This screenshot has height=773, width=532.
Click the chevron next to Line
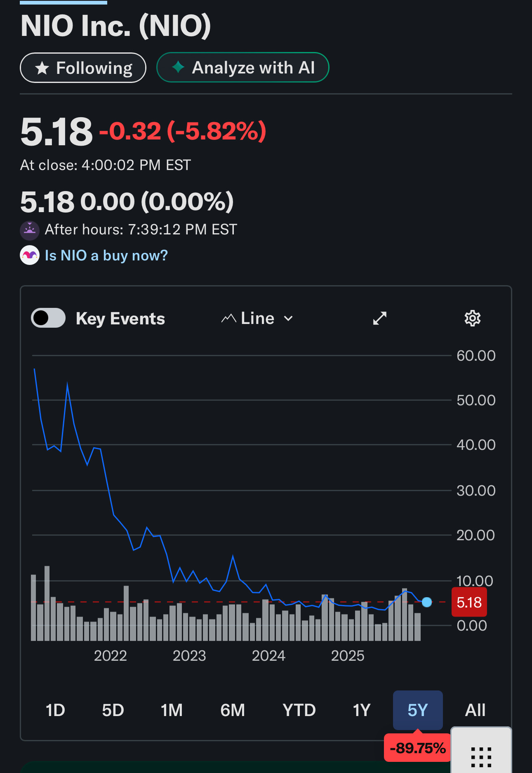(288, 318)
